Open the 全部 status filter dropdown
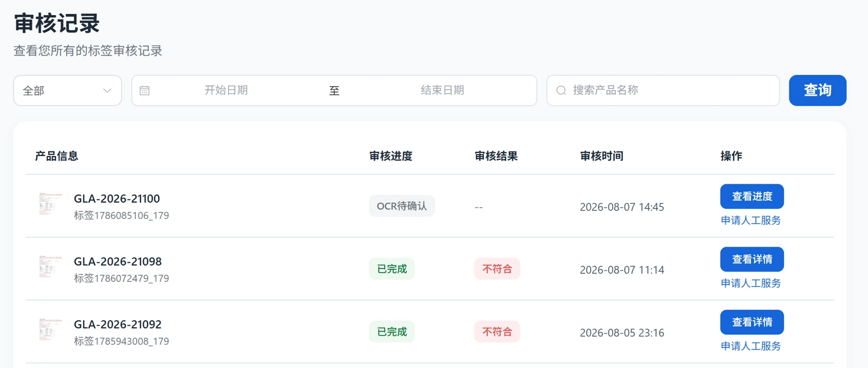Image resolution: width=868 pixels, height=368 pixels. tap(67, 91)
